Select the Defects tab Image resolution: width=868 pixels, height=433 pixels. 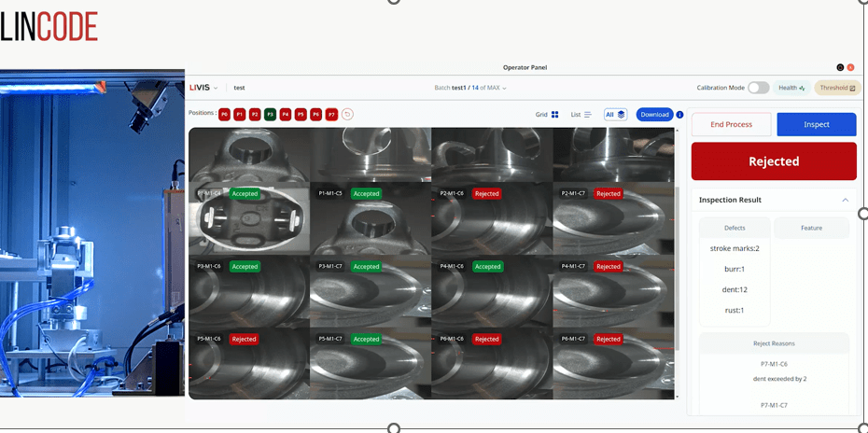tap(735, 228)
